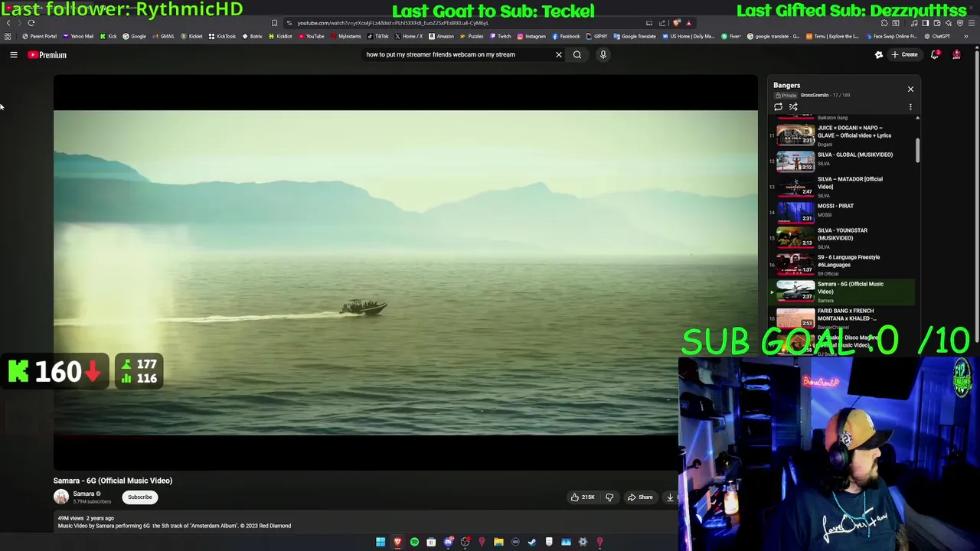Go to the YouTube Premium home logo
The width and height of the screenshot is (980, 551).
[47, 55]
